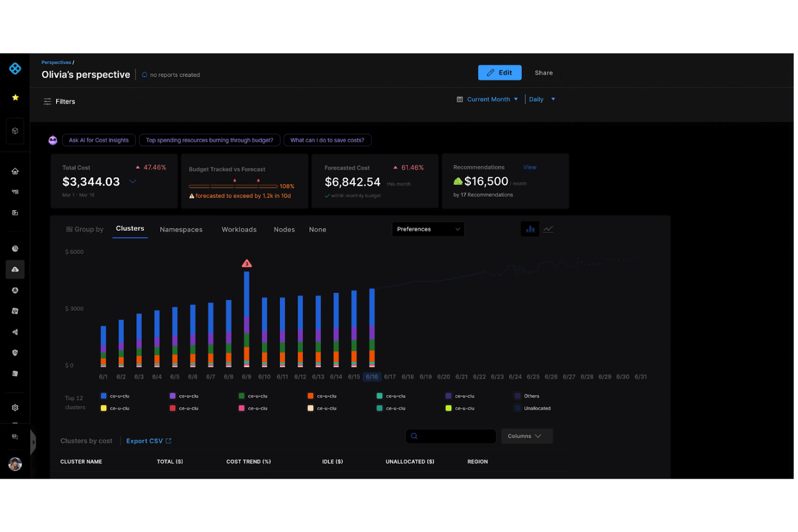Viewport: 798px width, 532px height.
Task: Switch chart to line graph view
Action: 548,229
